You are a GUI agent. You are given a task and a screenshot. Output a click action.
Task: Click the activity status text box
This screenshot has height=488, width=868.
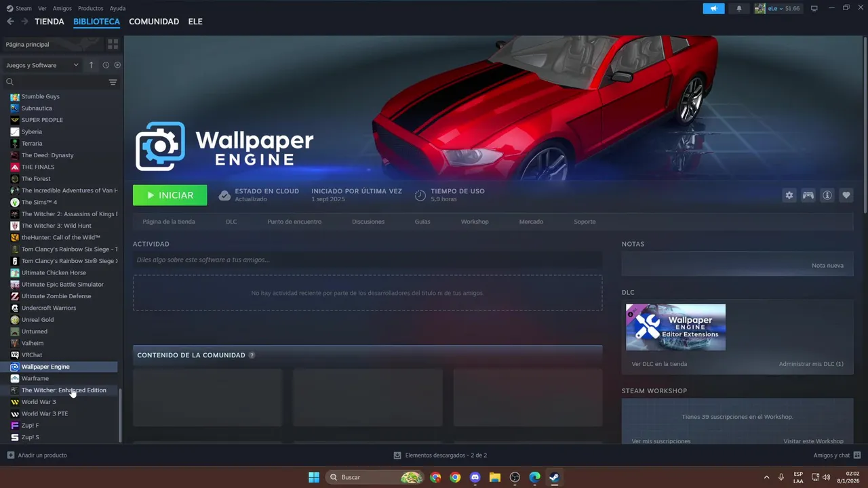point(368,260)
